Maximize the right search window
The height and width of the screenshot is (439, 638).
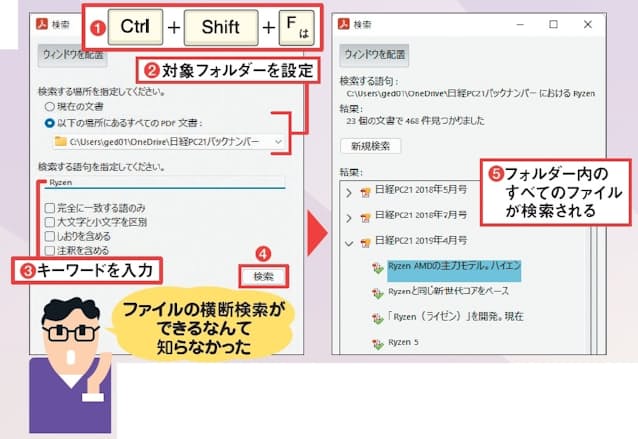[x=553, y=24]
